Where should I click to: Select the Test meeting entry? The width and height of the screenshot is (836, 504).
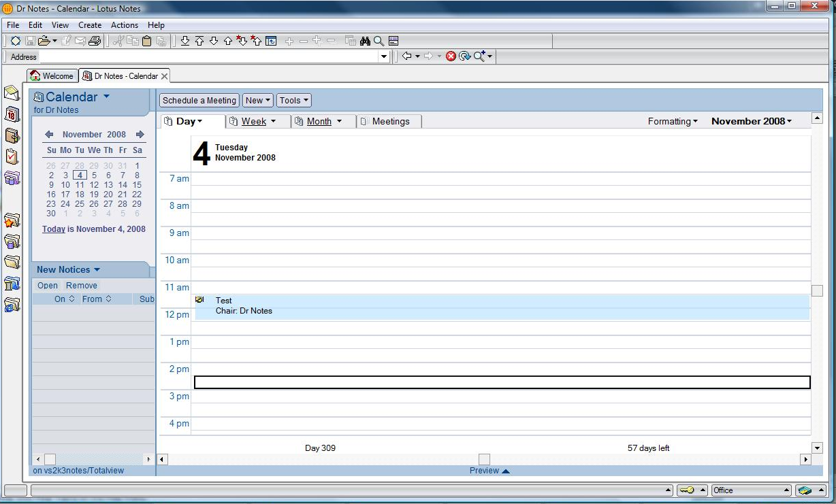tap(502, 307)
